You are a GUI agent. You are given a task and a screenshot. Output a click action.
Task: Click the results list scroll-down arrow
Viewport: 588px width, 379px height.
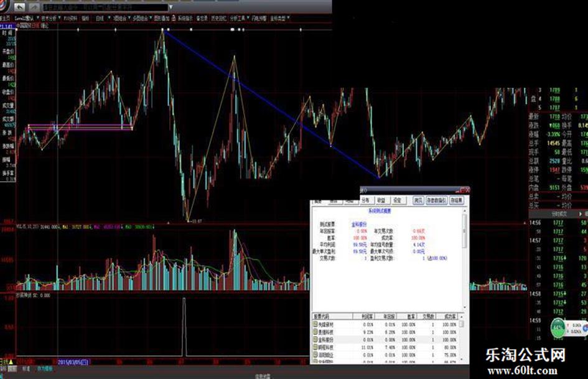(462, 360)
